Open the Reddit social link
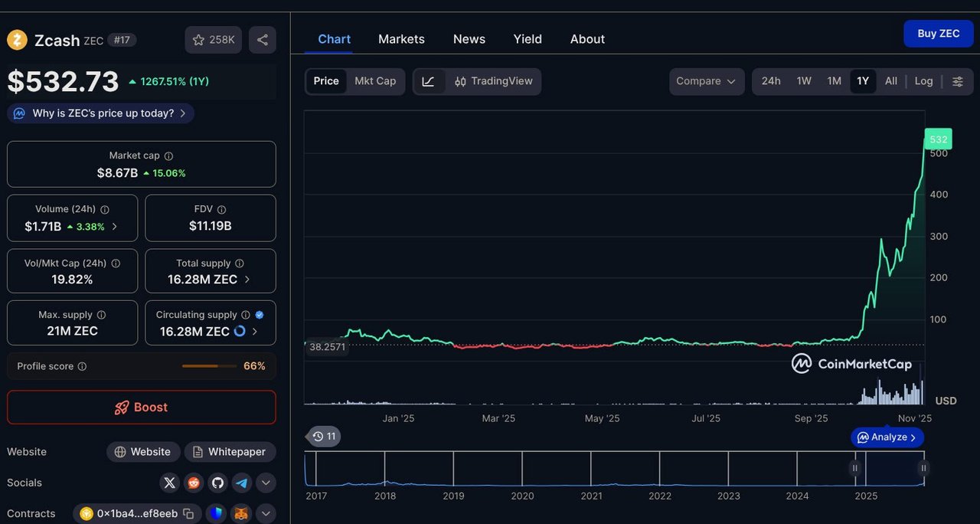Image resolution: width=980 pixels, height=524 pixels. click(194, 483)
